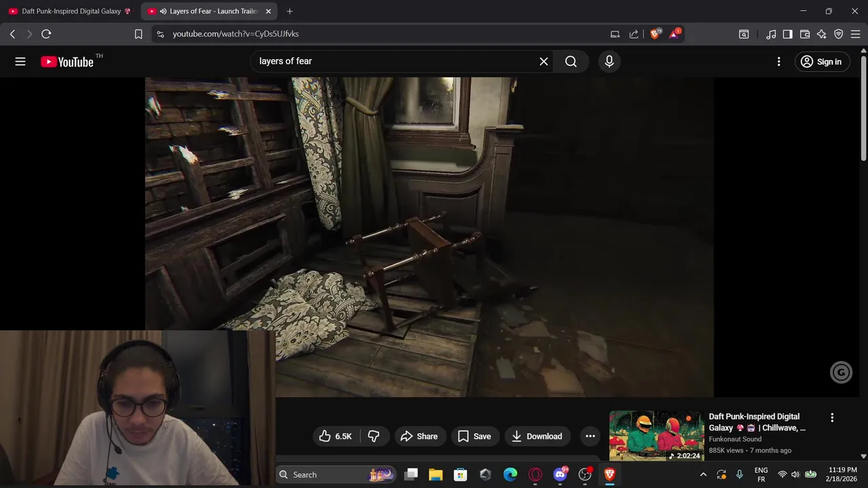Open the Share dialog
The height and width of the screenshot is (488, 868).
click(x=419, y=436)
